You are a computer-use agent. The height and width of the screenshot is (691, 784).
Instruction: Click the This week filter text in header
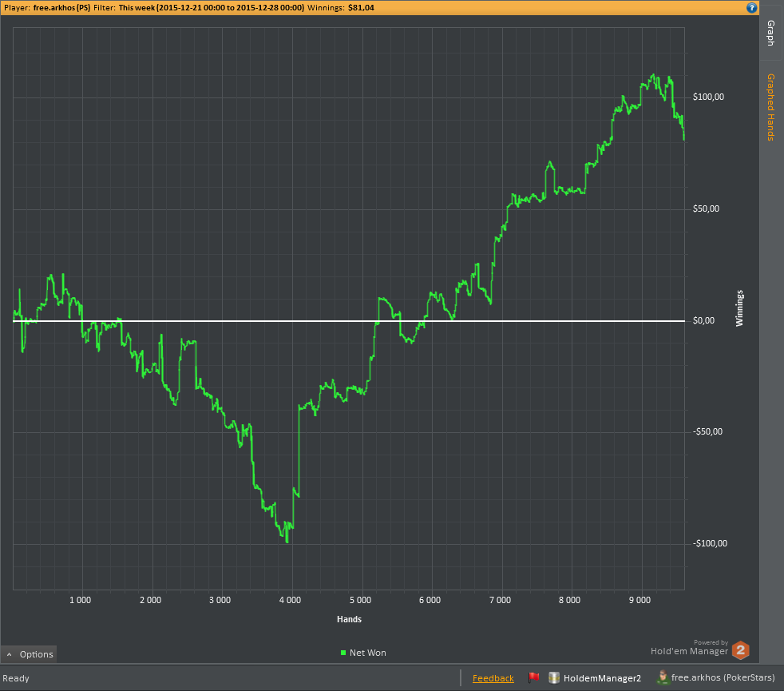(211, 7)
